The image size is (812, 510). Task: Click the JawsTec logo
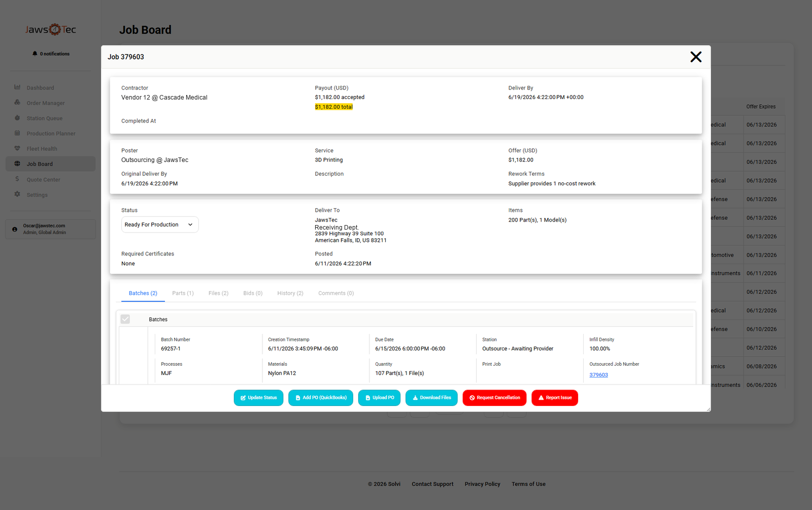[x=51, y=29]
